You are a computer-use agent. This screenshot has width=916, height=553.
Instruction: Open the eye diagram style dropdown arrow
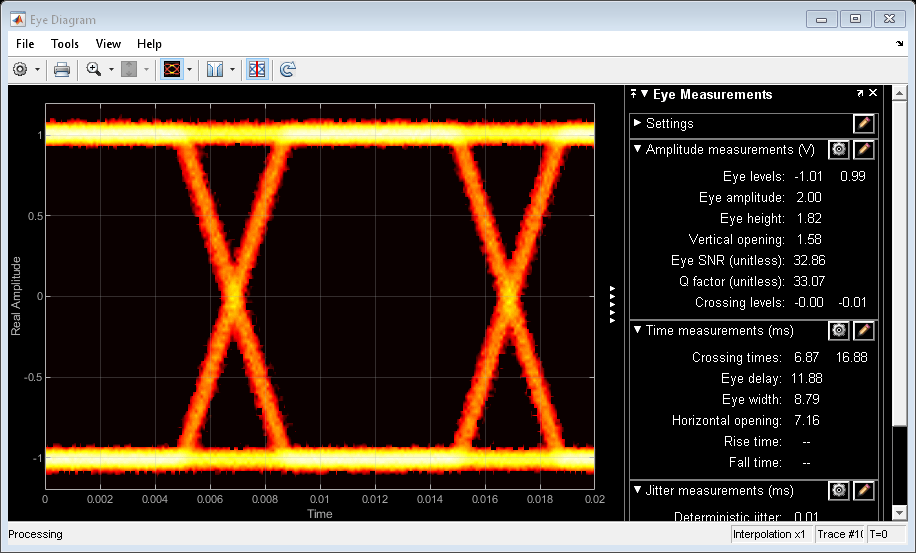(x=189, y=69)
